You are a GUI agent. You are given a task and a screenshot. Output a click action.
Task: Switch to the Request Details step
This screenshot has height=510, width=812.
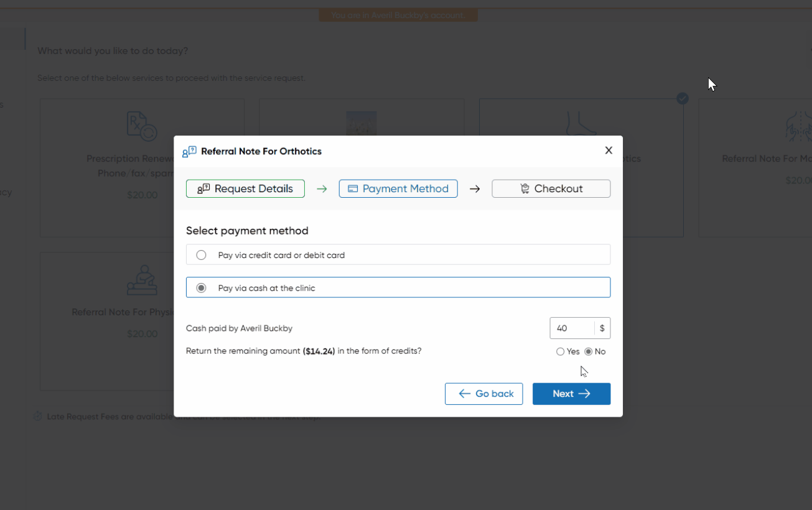pyautogui.click(x=245, y=188)
